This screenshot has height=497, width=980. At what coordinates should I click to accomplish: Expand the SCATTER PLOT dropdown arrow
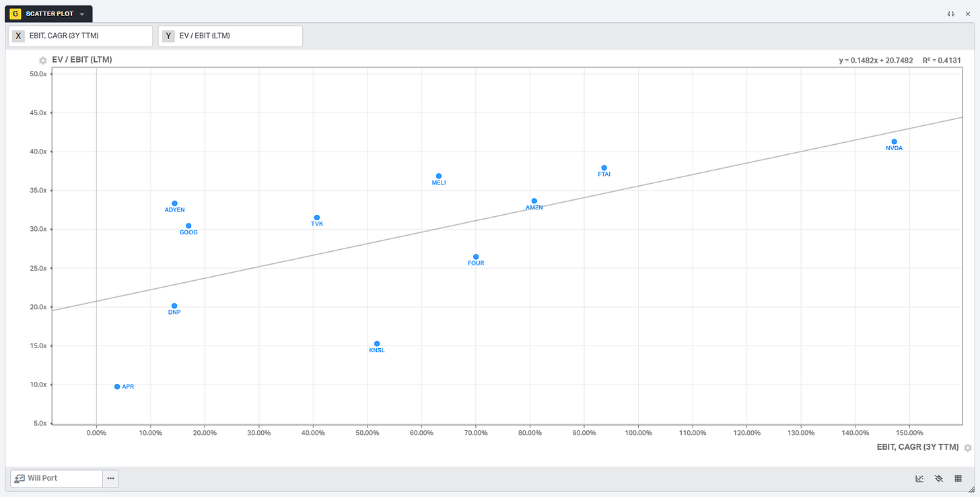(82, 14)
